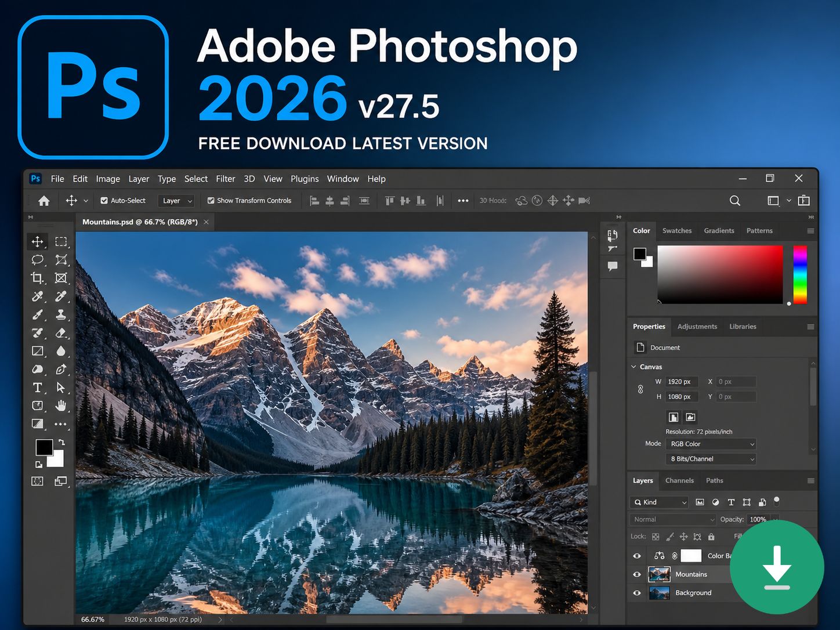Image resolution: width=840 pixels, height=630 pixels.
Task: Hide the Color Balance layer eye icon
Action: coord(637,556)
